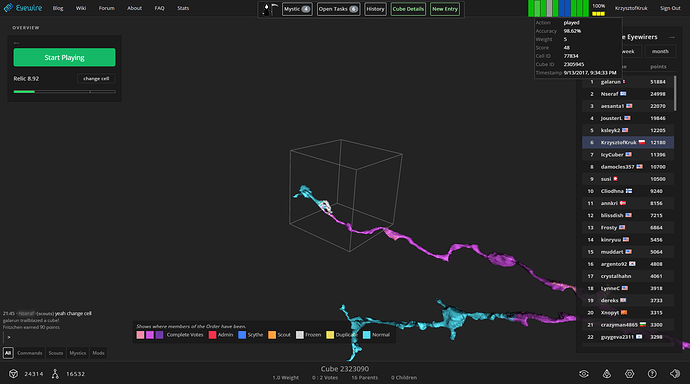
Task: Switch chat to Mods tab
Action: pos(99,353)
